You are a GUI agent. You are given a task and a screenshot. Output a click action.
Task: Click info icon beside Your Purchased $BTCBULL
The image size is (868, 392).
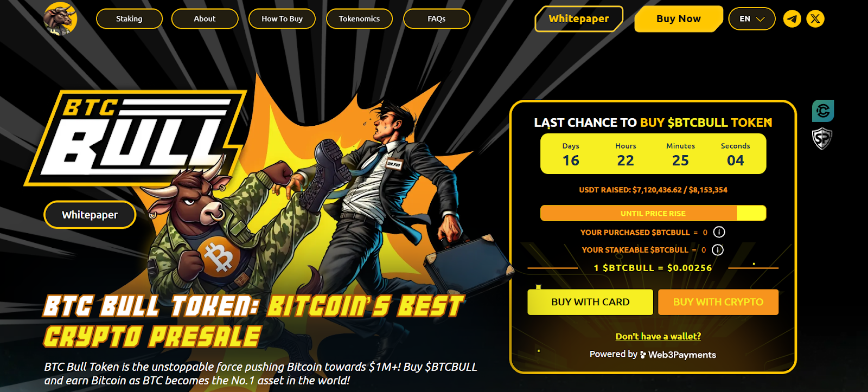[x=719, y=232]
